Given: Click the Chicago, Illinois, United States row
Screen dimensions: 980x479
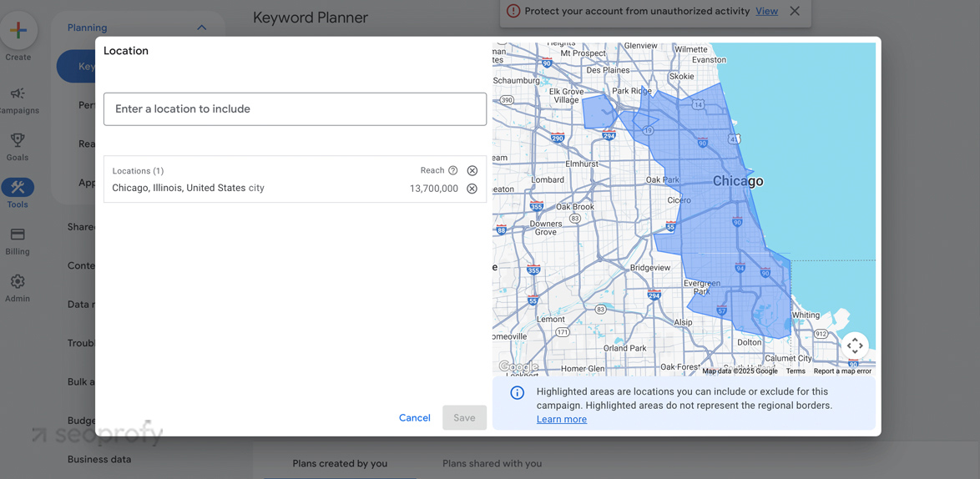Looking at the screenshot, I should coord(295,188).
